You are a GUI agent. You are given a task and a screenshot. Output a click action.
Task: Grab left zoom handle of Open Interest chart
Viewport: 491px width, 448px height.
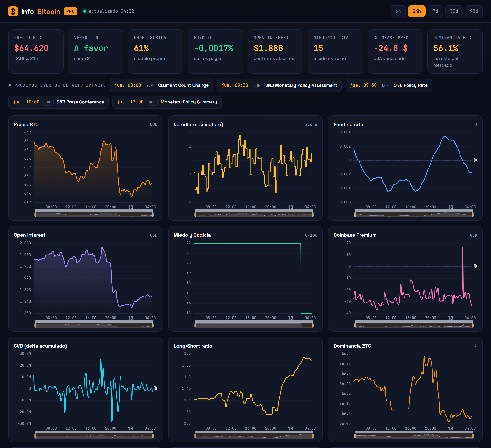click(35, 325)
